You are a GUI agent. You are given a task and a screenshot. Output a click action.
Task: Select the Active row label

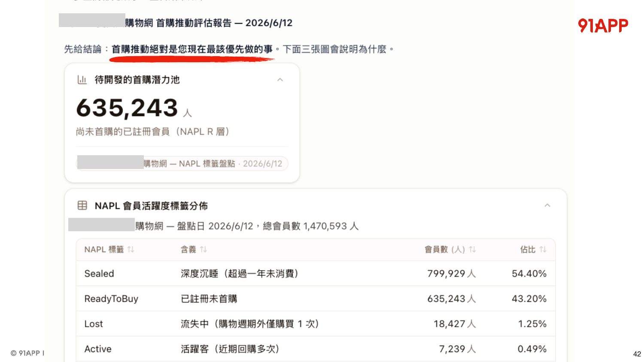[98, 349]
